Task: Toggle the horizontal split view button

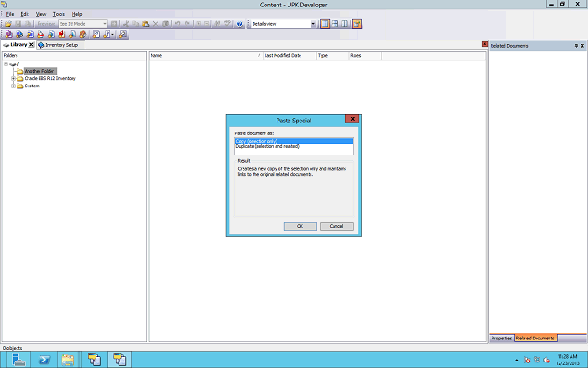Action: click(x=334, y=24)
